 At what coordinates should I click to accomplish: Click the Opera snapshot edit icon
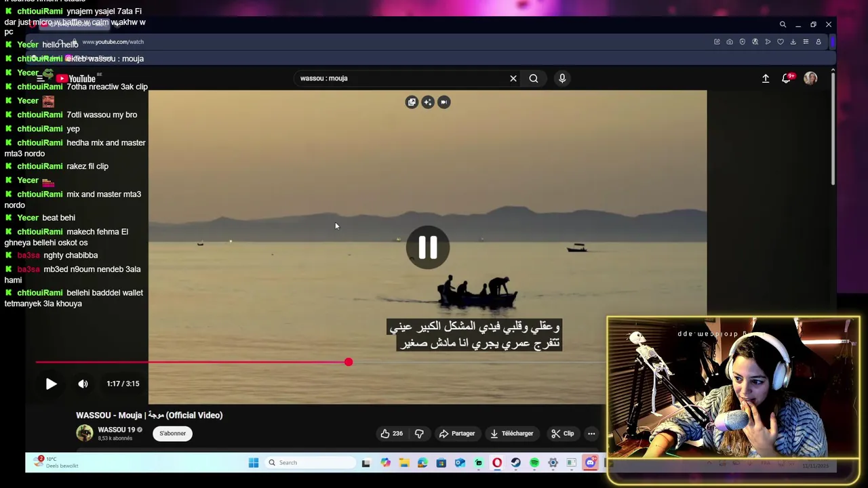click(x=717, y=42)
